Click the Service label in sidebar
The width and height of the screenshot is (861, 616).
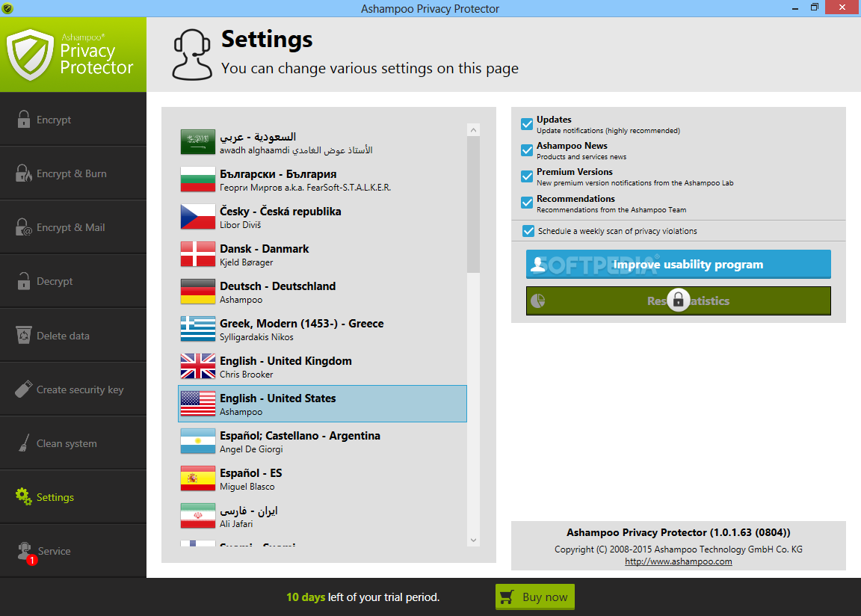coord(54,551)
